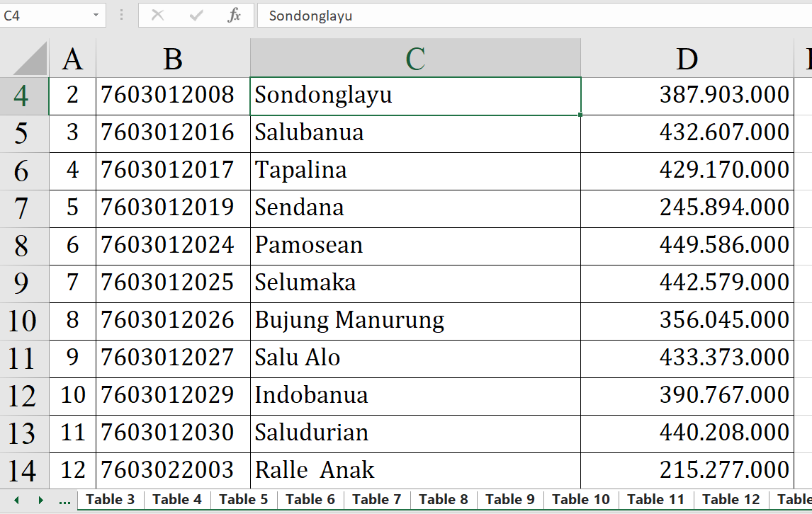Select the Table 12 sheet tab
The height and width of the screenshot is (514, 812).
731,500
